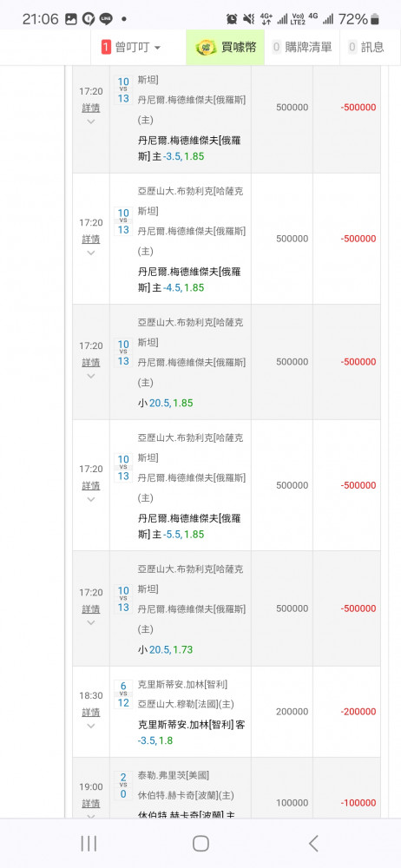
Task: Select bet text 主 -4.5, 1.85
Action: click(178, 288)
